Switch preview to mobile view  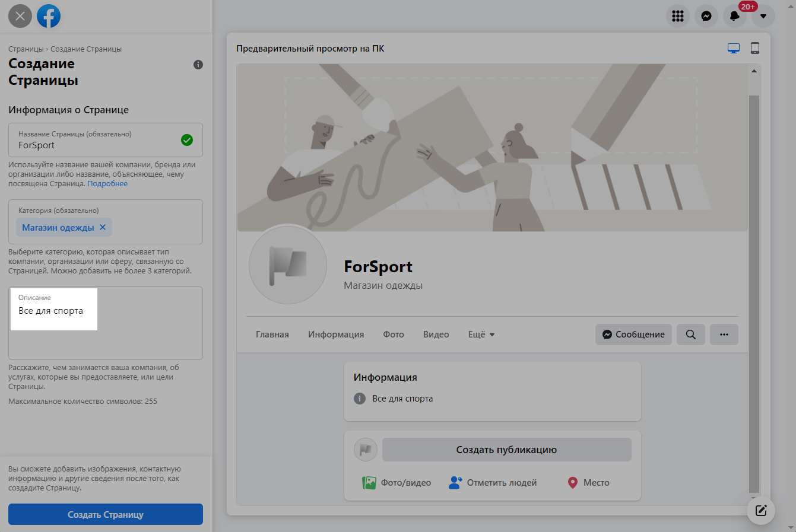(755, 49)
